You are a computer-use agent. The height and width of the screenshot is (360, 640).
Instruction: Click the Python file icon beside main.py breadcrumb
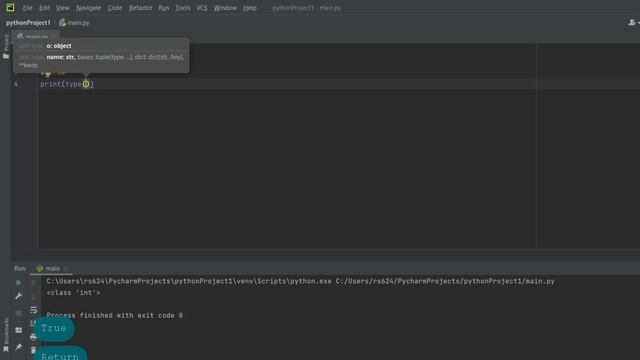pos(62,23)
